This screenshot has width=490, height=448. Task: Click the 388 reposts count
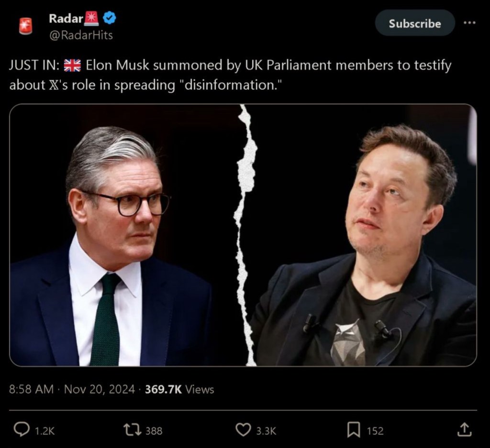[154, 431]
